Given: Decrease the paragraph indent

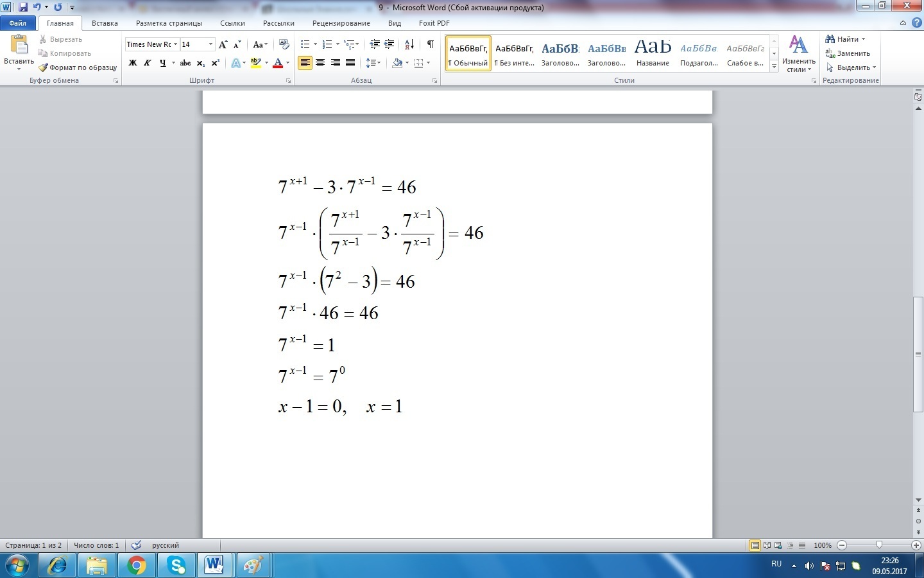Looking at the screenshot, I should pyautogui.click(x=375, y=44).
